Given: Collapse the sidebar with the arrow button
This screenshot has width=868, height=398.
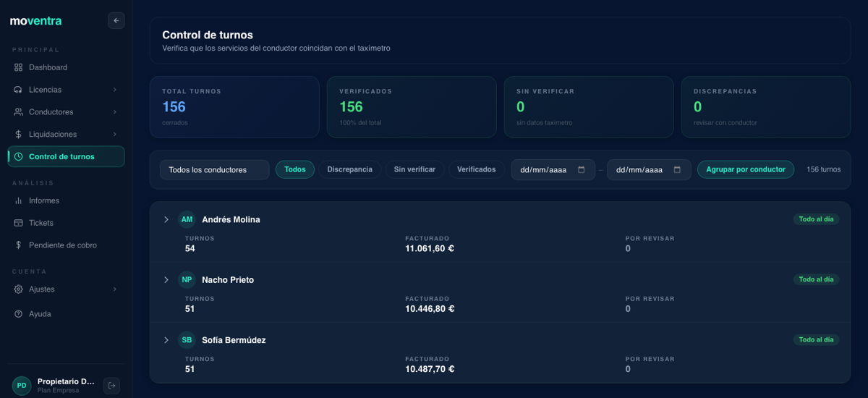Looking at the screenshot, I should pyautogui.click(x=116, y=20).
